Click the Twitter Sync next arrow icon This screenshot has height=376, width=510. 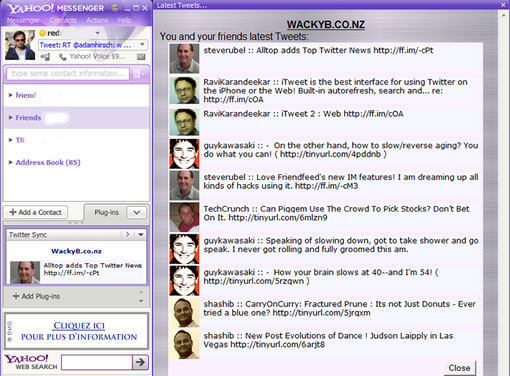pyautogui.click(x=127, y=235)
